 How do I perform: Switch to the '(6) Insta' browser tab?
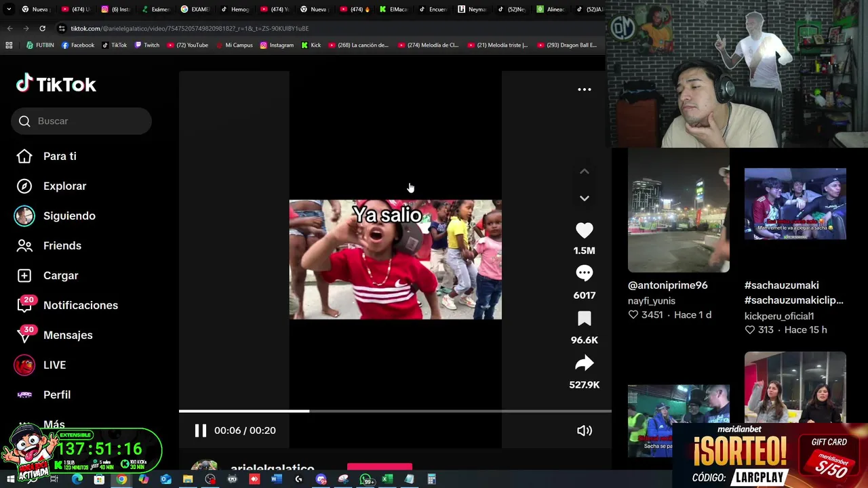tap(115, 9)
